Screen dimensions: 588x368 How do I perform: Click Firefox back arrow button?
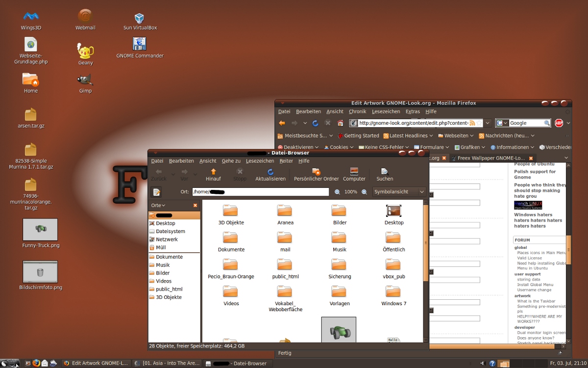point(282,123)
